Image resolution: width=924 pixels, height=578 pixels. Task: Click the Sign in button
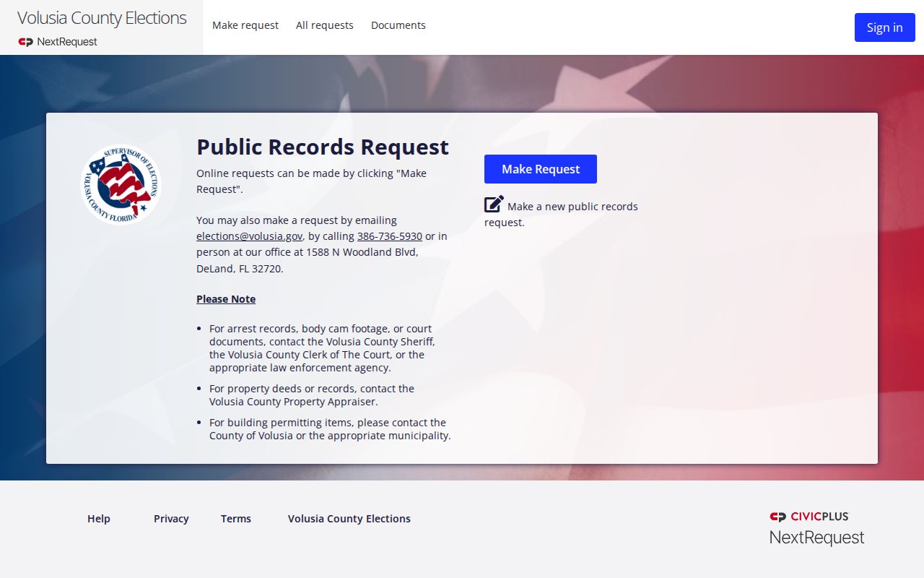885,27
